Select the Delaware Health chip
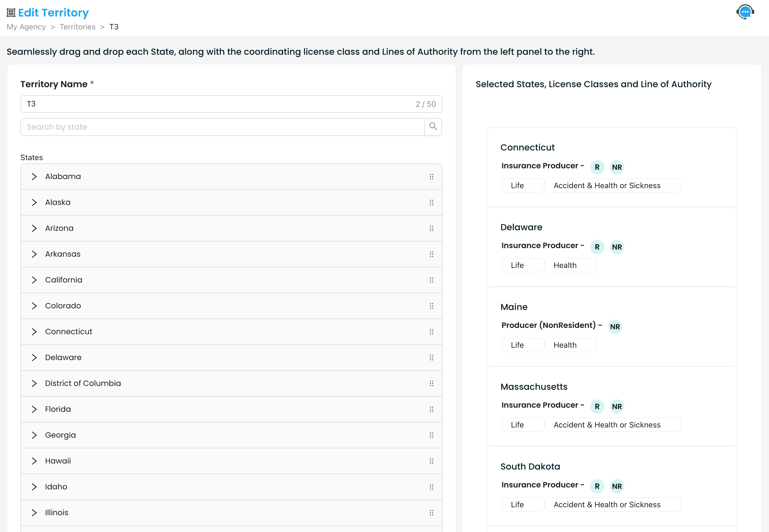 (x=570, y=265)
